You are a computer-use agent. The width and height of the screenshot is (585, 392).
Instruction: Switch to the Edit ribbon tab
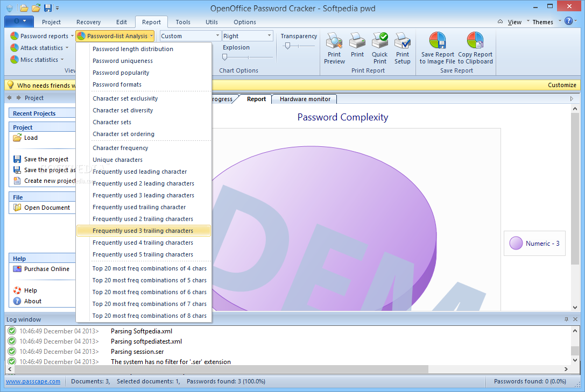point(121,22)
